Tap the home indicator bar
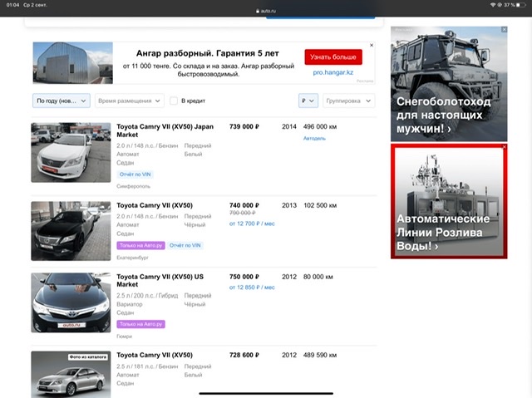The image size is (532, 398). point(266,393)
